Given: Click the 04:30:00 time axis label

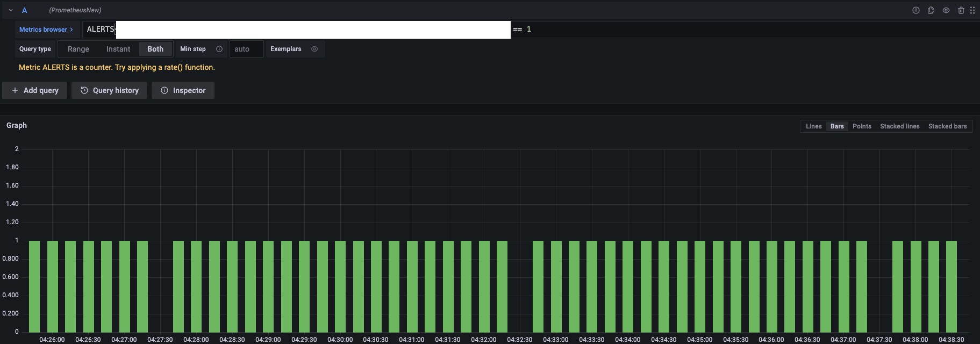Looking at the screenshot, I should pos(340,340).
